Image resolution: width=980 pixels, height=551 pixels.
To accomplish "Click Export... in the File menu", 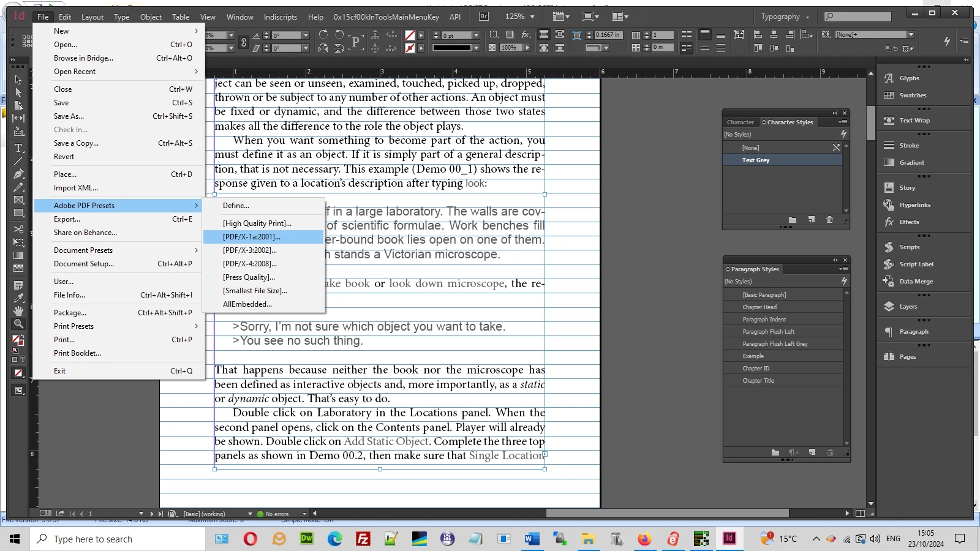I will (x=119, y=219).
